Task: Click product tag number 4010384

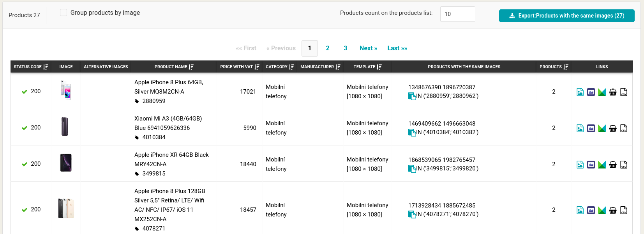Action: 154,137
